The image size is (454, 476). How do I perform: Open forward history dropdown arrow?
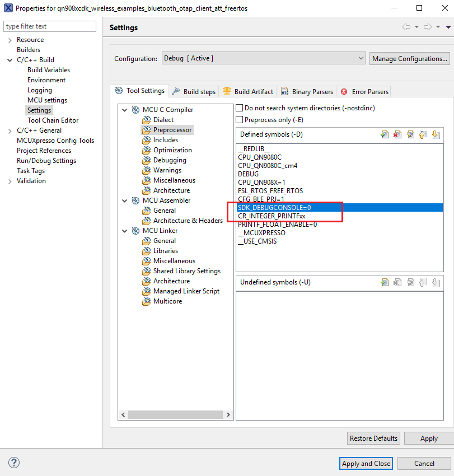click(438, 27)
